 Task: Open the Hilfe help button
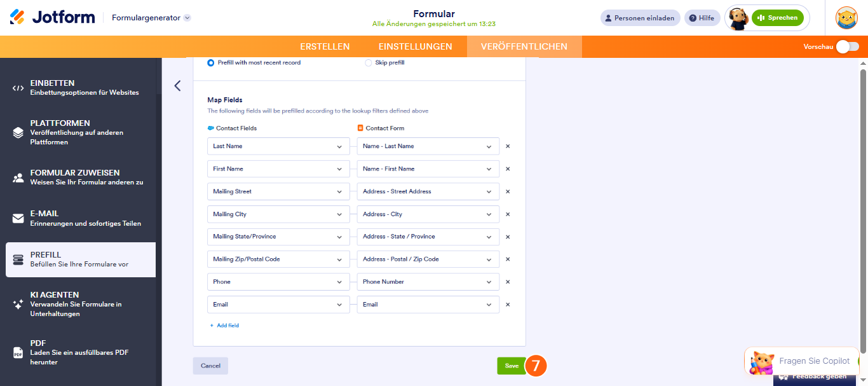click(702, 18)
